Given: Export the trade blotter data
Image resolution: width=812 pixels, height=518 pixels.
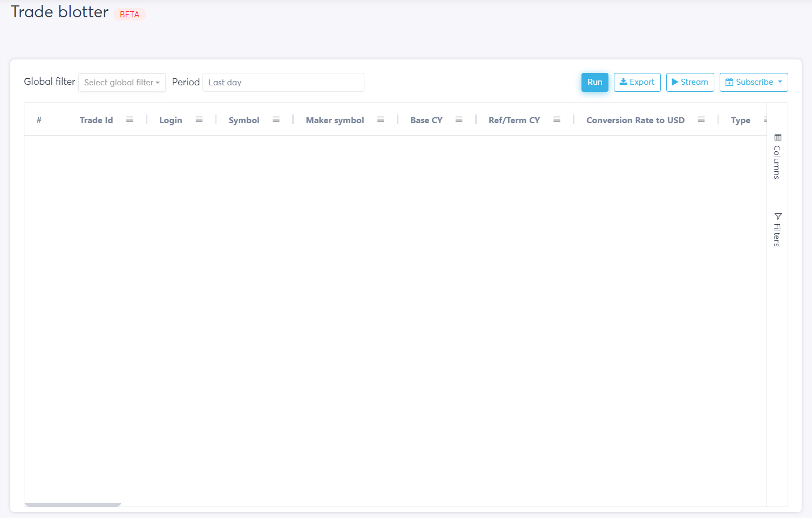Looking at the screenshot, I should (x=637, y=82).
